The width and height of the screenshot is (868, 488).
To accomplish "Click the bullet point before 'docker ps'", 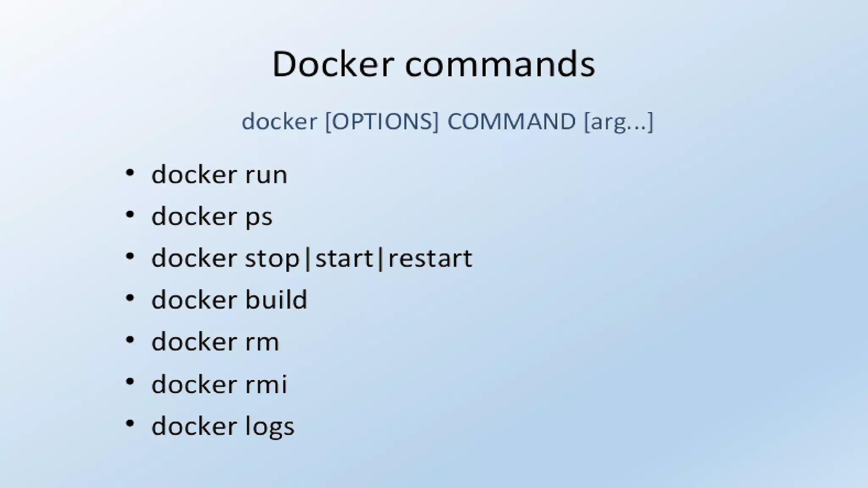I will pos(130,214).
